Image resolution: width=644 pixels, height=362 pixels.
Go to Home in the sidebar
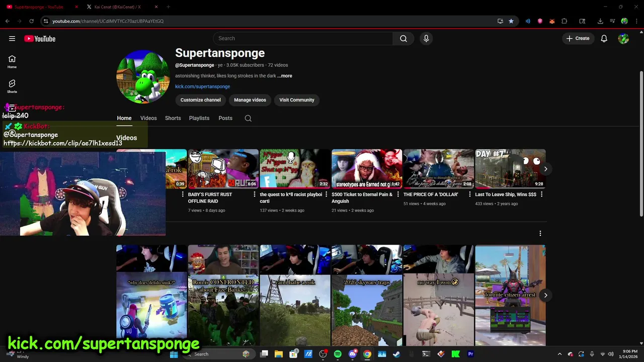coord(12,62)
